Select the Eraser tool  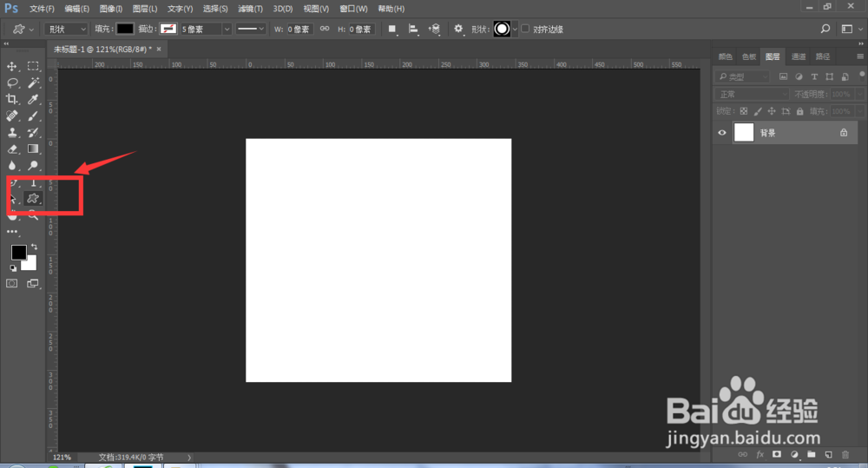click(x=11, y=149)
